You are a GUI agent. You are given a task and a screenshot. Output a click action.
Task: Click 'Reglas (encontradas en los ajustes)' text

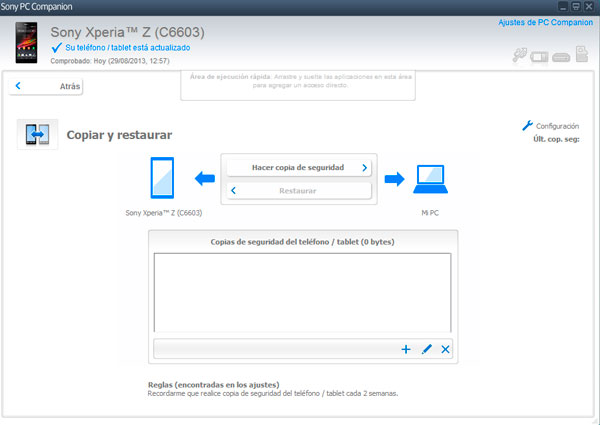pyautogui.click(x=214, y=384)
